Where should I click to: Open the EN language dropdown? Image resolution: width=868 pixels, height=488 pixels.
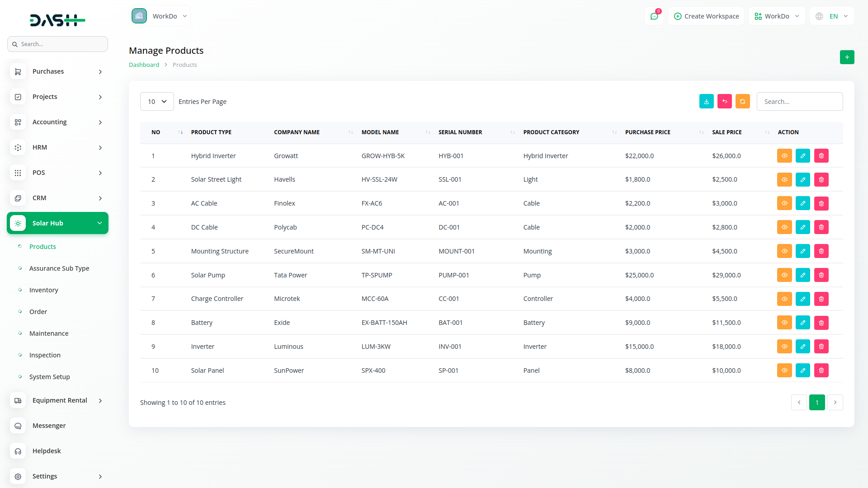click(x=832, y=16)
